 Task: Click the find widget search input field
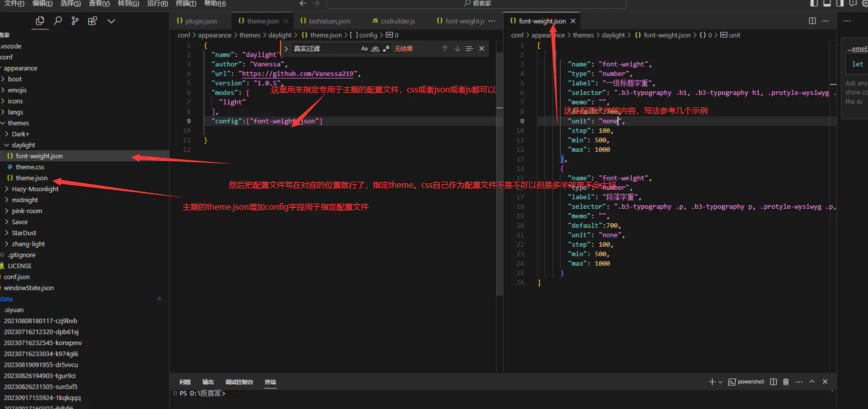[x=324, y=48]
